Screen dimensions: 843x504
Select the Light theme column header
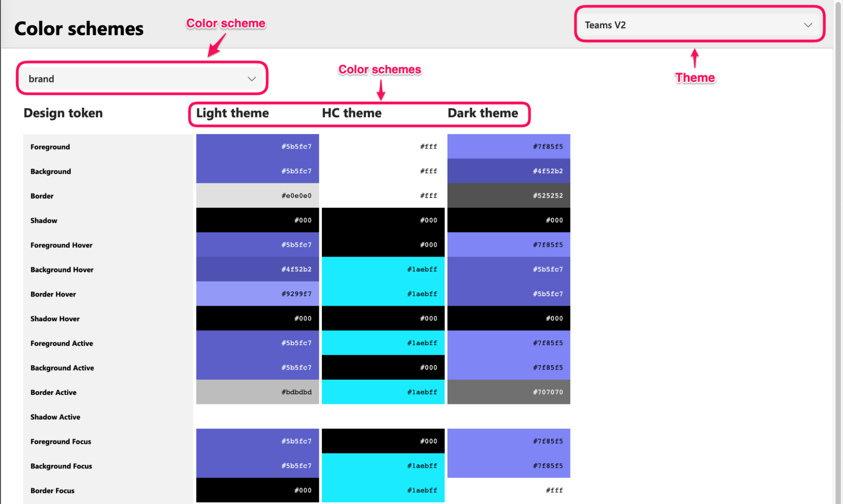point(232,113)
